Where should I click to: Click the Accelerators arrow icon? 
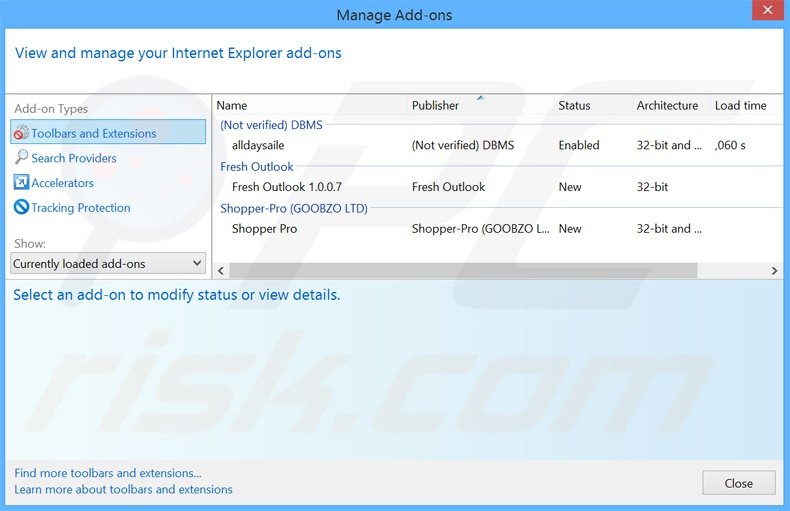21,182
